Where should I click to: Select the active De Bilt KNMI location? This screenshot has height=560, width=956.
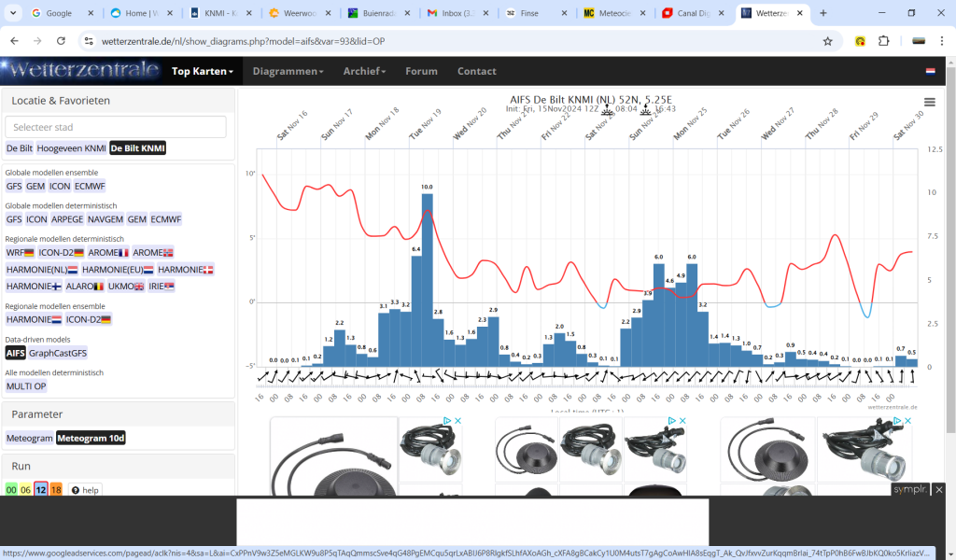(138, 148)
